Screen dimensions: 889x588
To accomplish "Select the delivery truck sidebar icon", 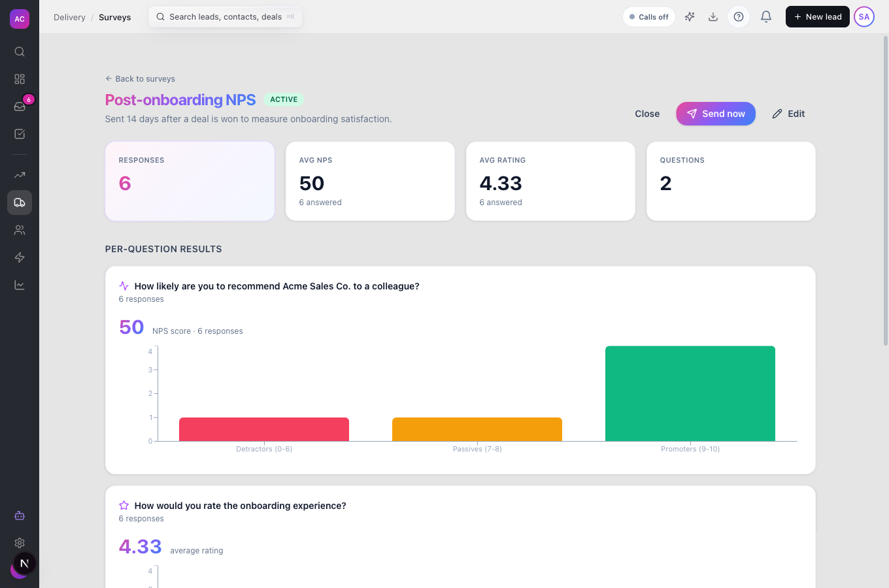I will [x=20, y=203].
